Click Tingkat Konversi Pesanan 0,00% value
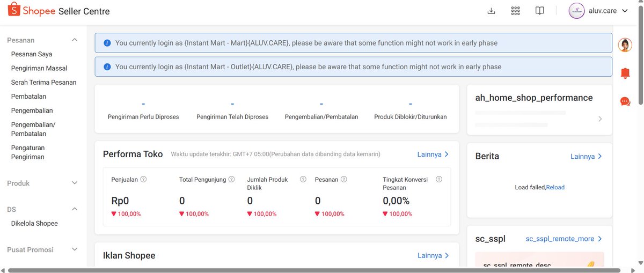The image size is (644, 273). point(396,201)
